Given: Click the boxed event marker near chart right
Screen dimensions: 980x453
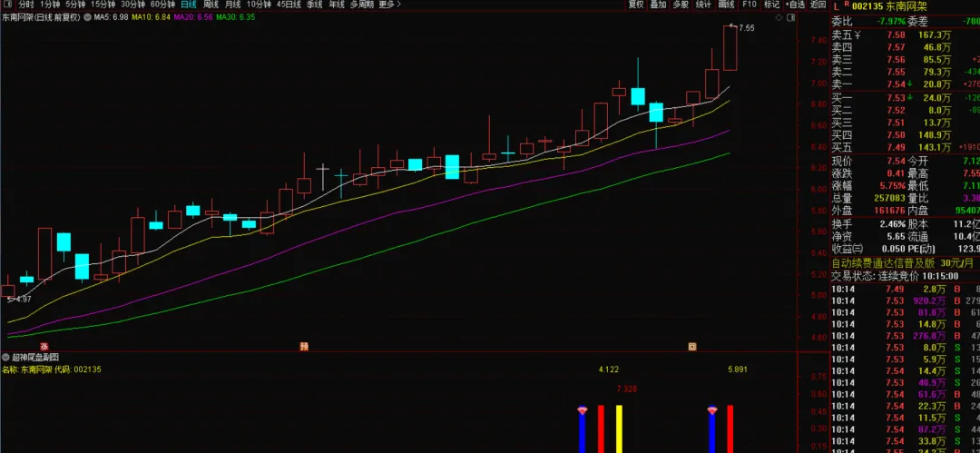Looking at the screenshot, I should pos(691,345).
